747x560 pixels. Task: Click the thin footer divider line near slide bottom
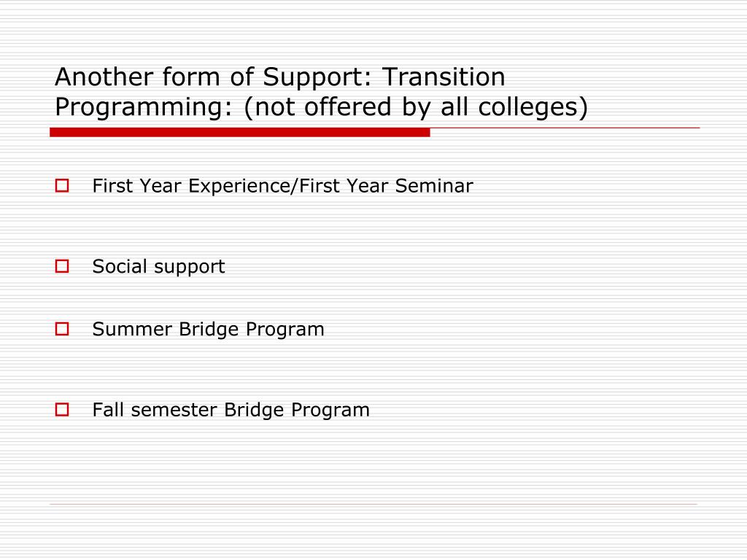[373, 504]
